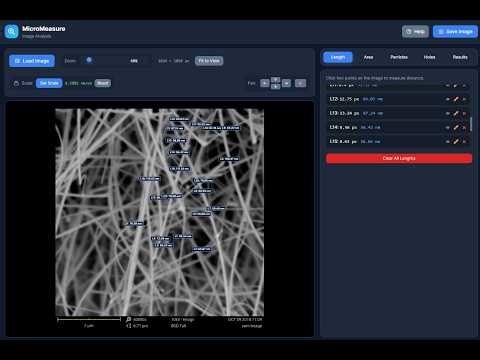This screenshot has height=360, width=480.
Task: Open the Holes tab
Action: (429, 57)
